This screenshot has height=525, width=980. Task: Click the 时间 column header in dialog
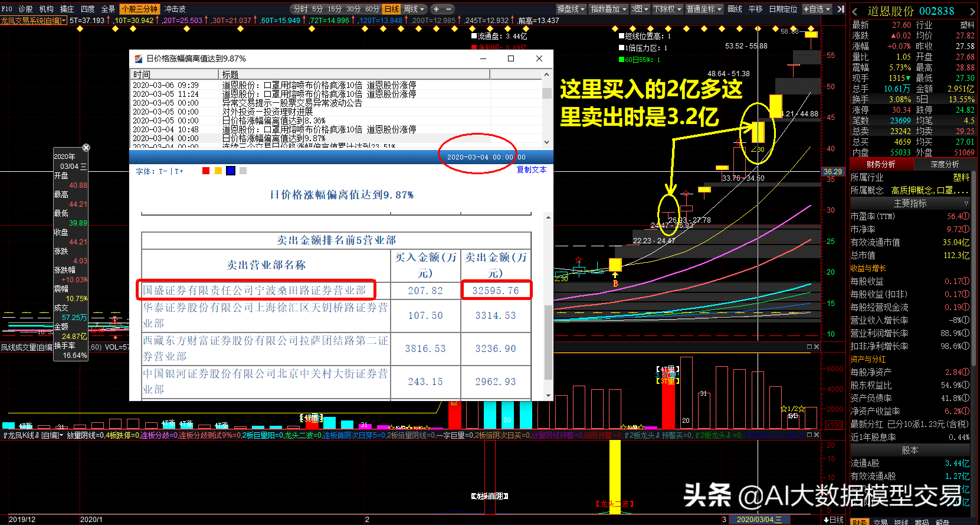tap(174, 74)
